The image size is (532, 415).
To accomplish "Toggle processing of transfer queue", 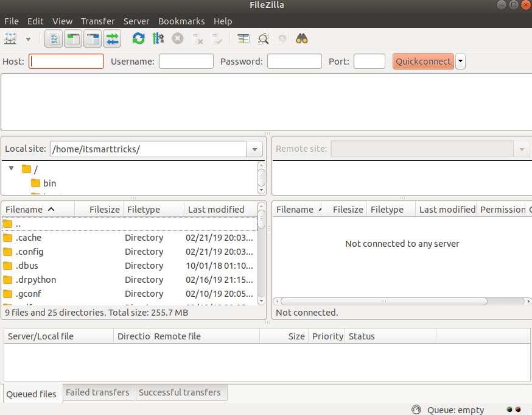I will click(x=158, y=38).
